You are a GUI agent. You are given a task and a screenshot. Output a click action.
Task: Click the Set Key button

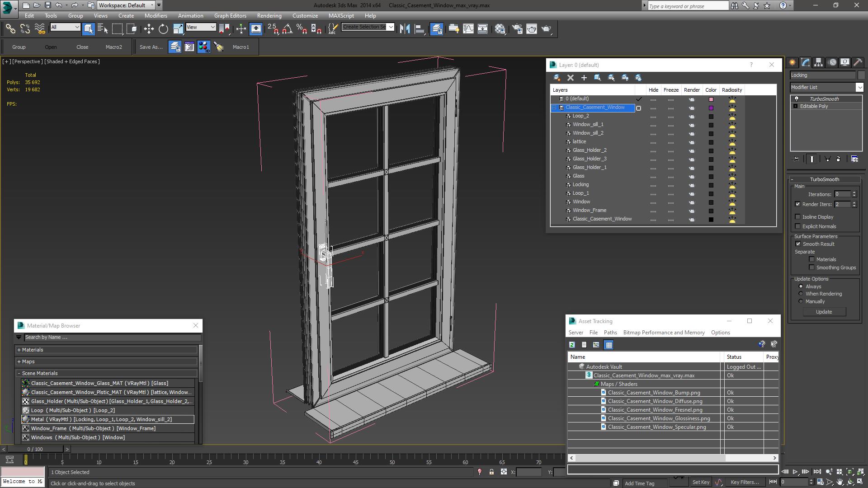[x=701, y=482]
